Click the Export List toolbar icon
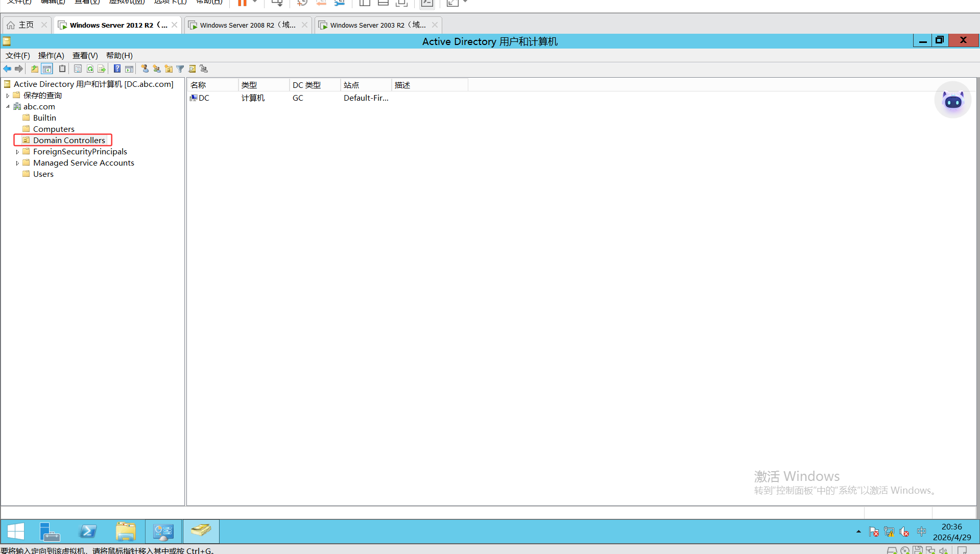980x554 pixels. pyautogui.click(x=102, y=69)
